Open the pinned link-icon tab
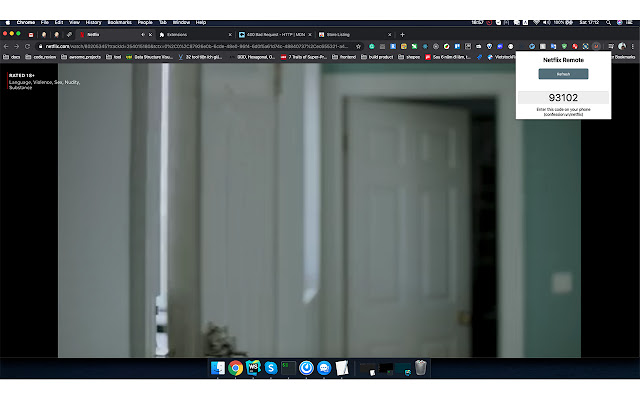Screen dimensions: 640x400 click(69, 35)
